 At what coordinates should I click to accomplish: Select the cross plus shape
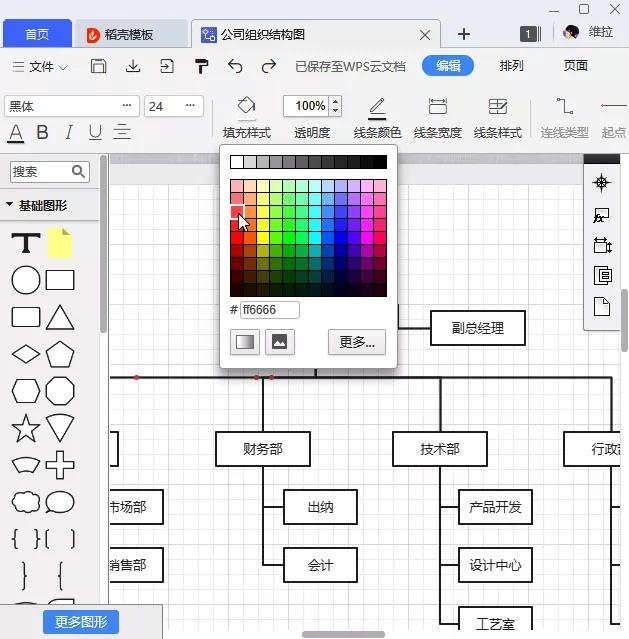coord(60,465)
